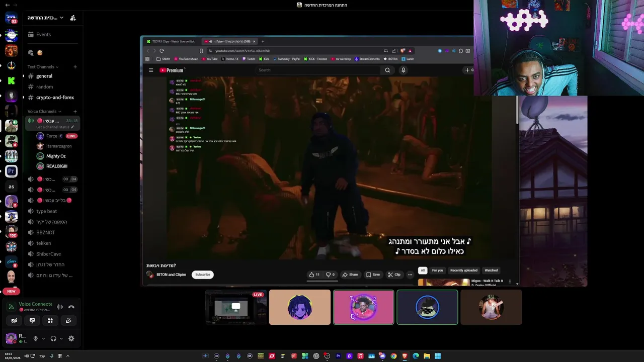
Task: Open the random text channel
Action: pos(52,87)
